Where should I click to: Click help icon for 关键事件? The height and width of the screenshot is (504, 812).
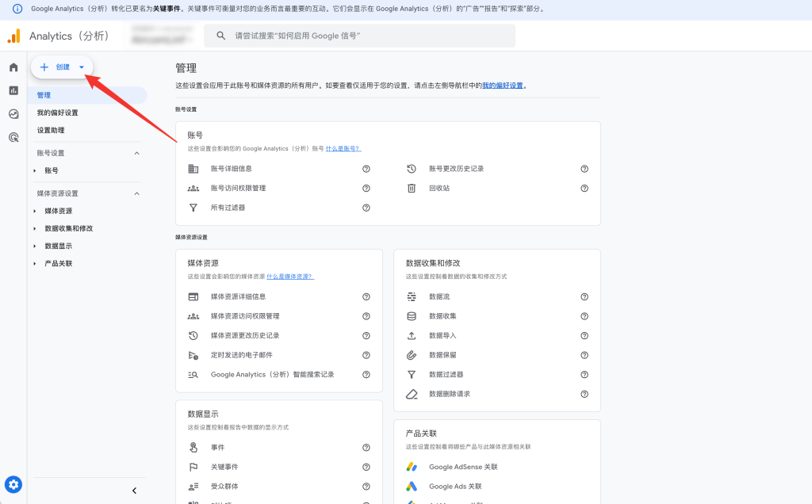tap(366, 468)
